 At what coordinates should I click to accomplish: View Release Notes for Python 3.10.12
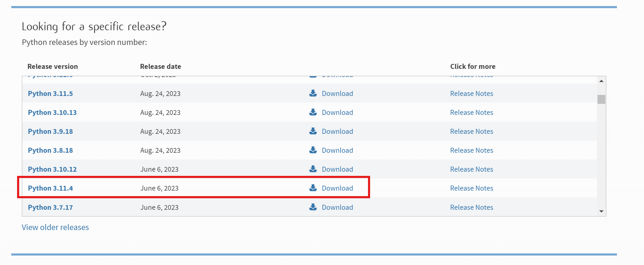point(472,169)
